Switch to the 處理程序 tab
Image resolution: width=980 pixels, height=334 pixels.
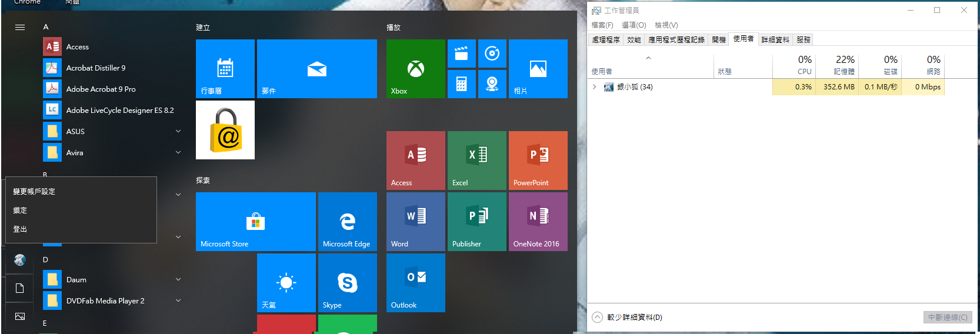tap(606, 39)
